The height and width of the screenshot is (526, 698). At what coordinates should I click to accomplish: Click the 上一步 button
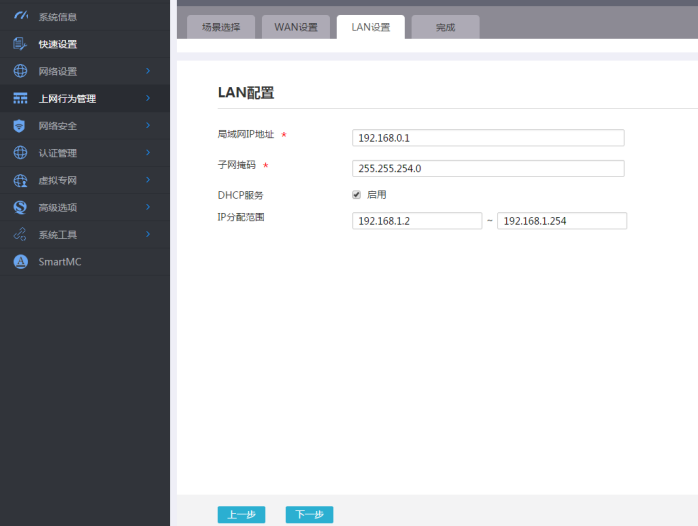coord(241,514)
